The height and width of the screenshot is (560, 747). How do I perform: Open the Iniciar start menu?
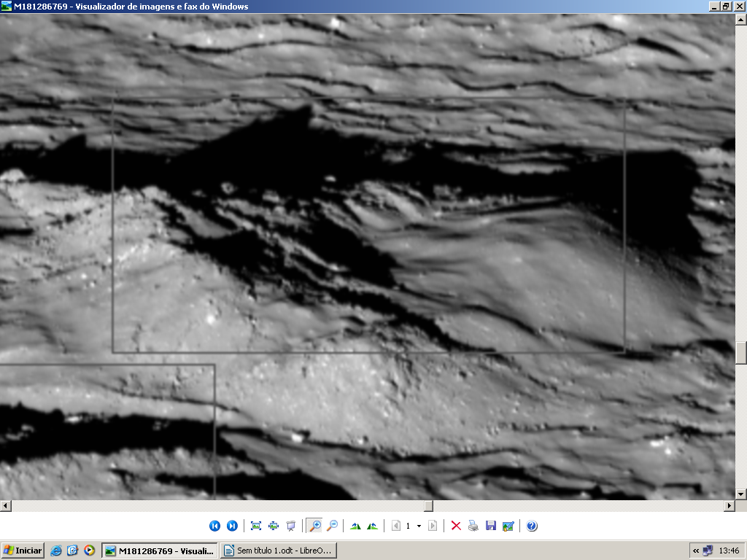[x=23, y=551]
